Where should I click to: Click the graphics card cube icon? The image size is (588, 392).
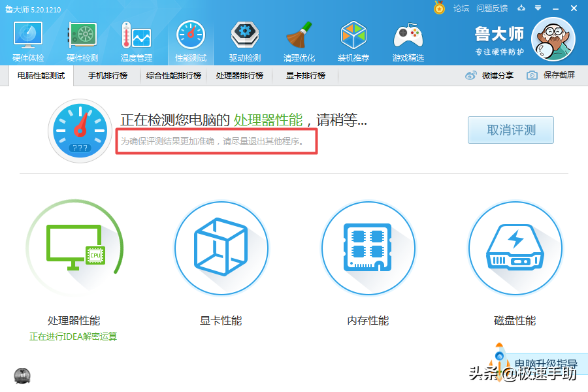pos(221,248)
